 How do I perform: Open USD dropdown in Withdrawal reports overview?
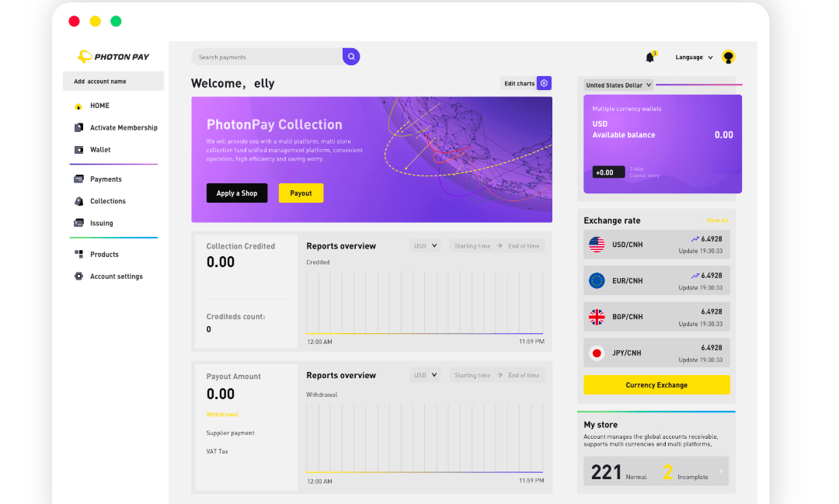tap(426, 375)
